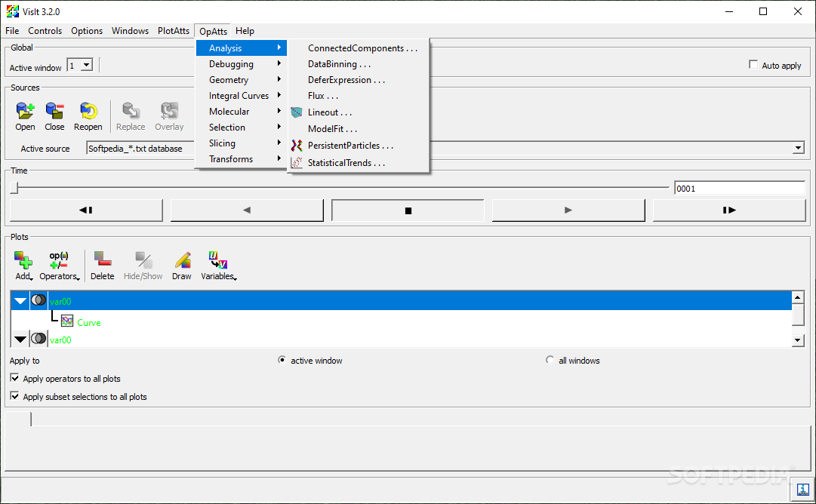
Task: Play the animation forward
Action: [x=568, y=211]
